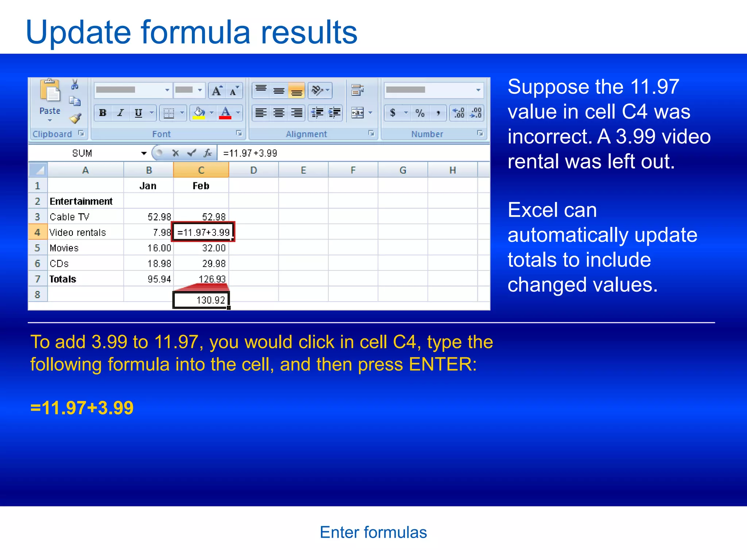Viewport: 747px width, 560px height.
Task: Click the Cut scissors icon
Action: pos(75,85)
